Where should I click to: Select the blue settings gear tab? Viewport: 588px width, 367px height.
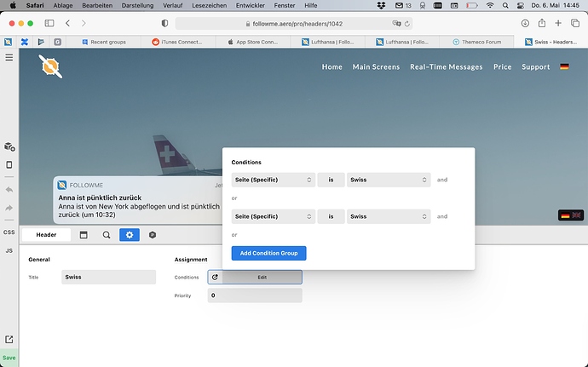pyautogui.click(x=130, y=235)
